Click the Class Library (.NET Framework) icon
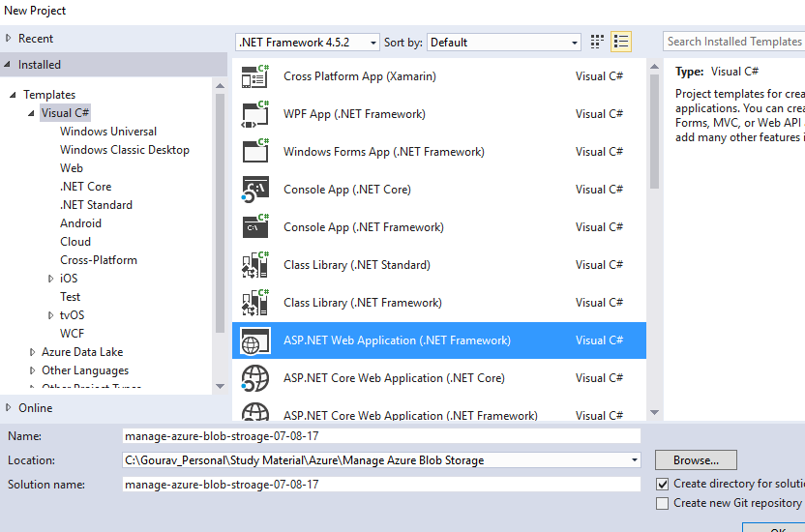The image size is (805, 532). click(255, 302)
